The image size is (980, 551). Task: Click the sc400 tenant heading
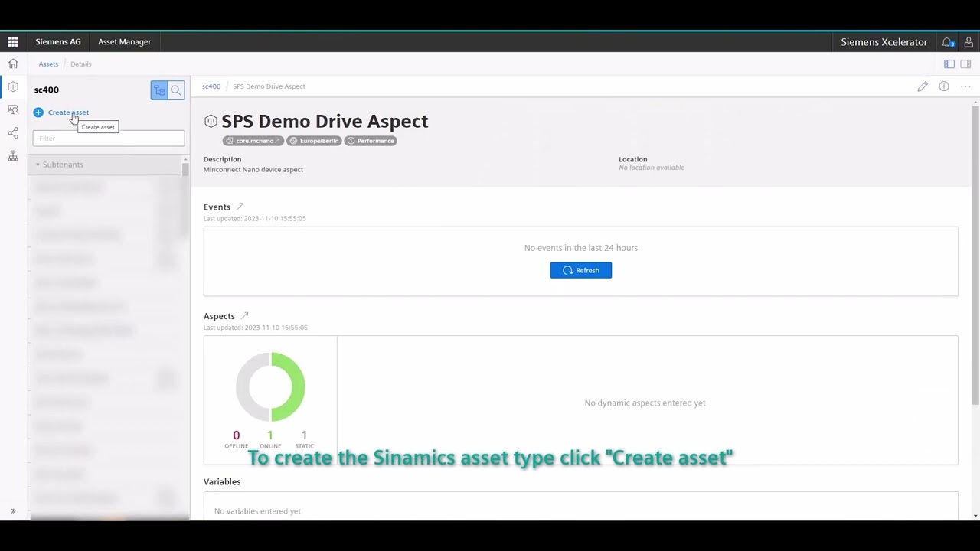click(46, 90)
